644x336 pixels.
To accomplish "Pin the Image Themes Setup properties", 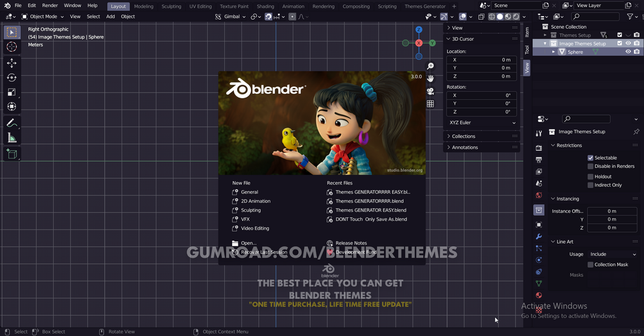I will (x=636, y=132).
